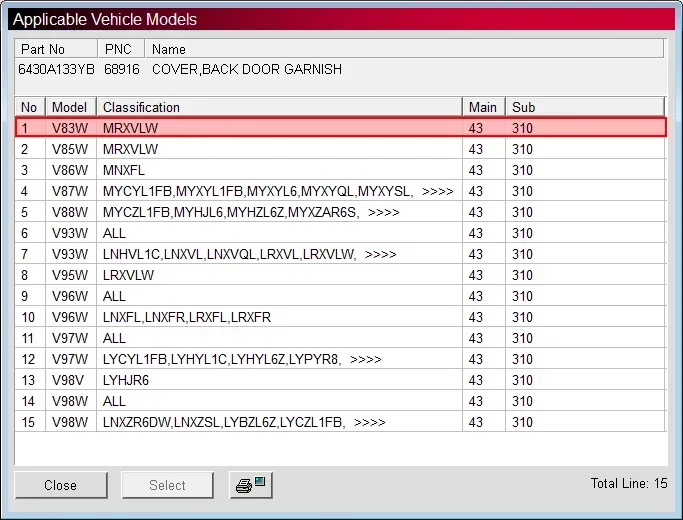This screenshot has width=683, height=520.
Task: Click Sub value 310 in row 15
Action: (x=522, y=422)
